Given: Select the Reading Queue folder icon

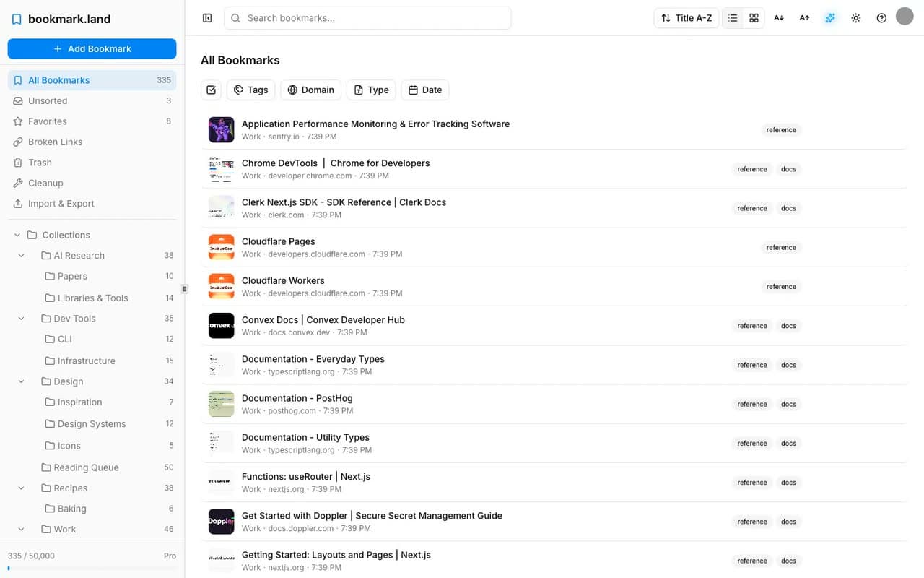Looking at the screenshot, I should pos(46,467).
